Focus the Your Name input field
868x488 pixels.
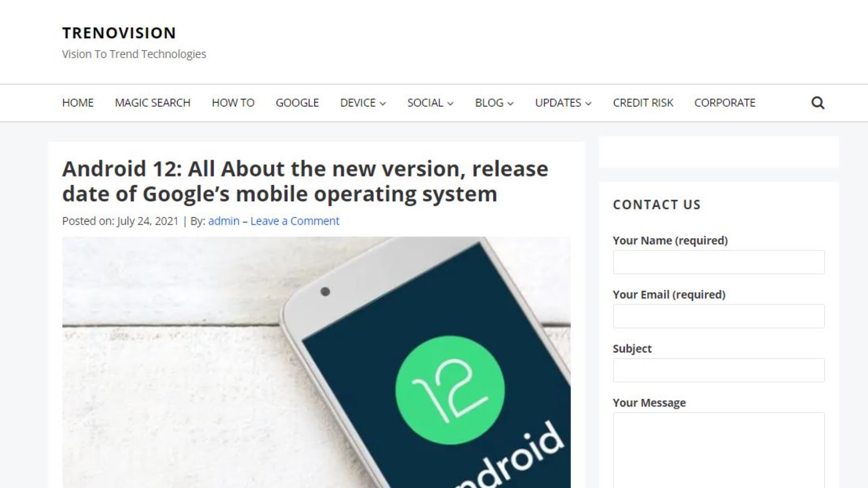point(718,262)
